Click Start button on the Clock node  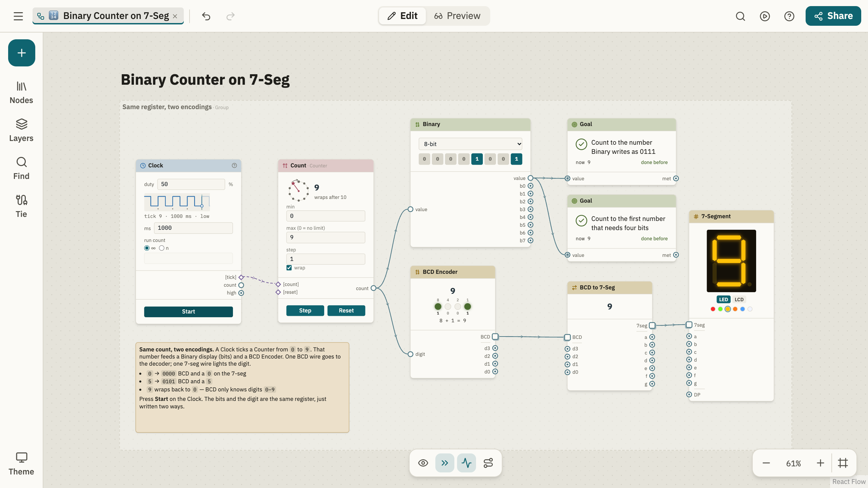(x=189, y=312)
